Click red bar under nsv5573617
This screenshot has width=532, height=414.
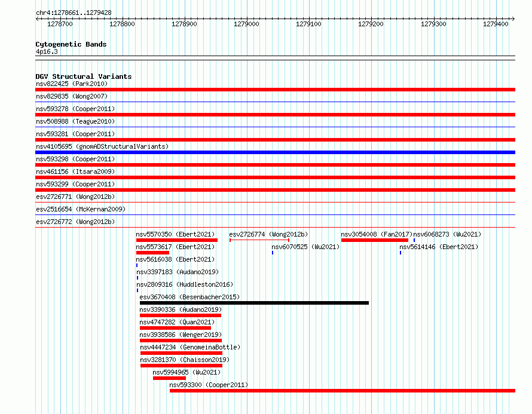pyautogui.click(x=152, y=253)
